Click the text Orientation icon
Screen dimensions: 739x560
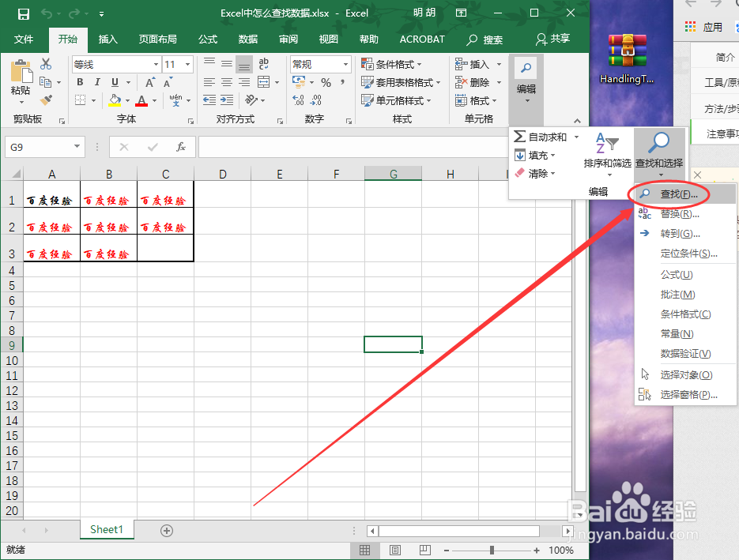[x=251, y=100]
